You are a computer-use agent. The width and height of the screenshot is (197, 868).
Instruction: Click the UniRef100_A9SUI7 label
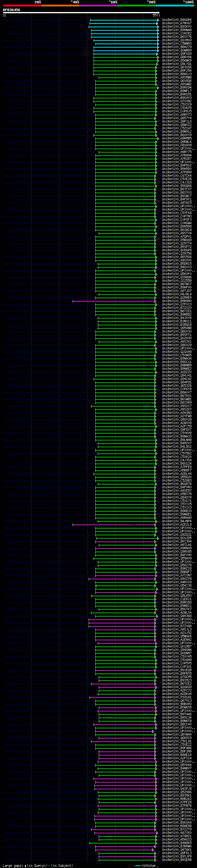[177, 406]
